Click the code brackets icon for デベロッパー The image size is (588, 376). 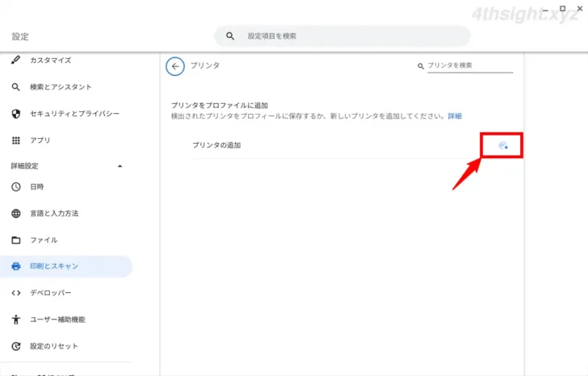[x=16, y=293]
